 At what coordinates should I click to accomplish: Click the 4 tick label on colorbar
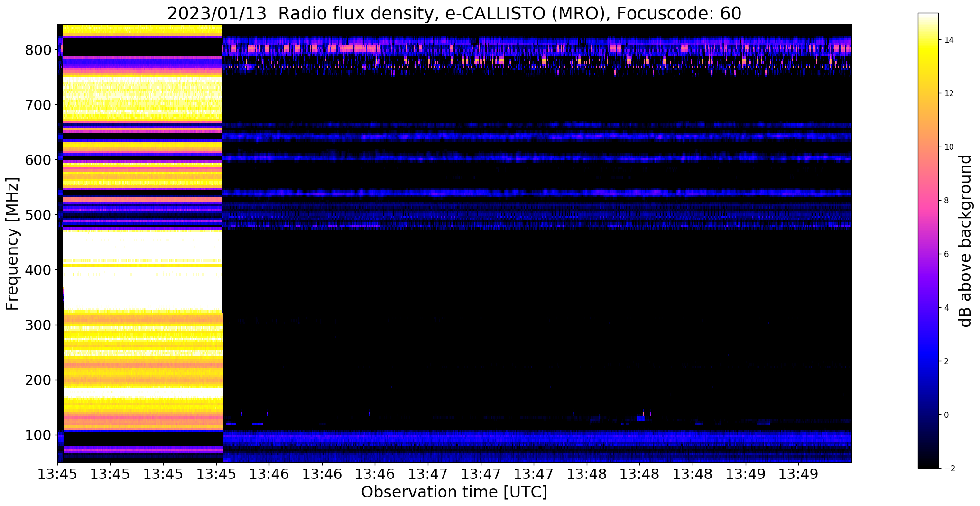947,308
